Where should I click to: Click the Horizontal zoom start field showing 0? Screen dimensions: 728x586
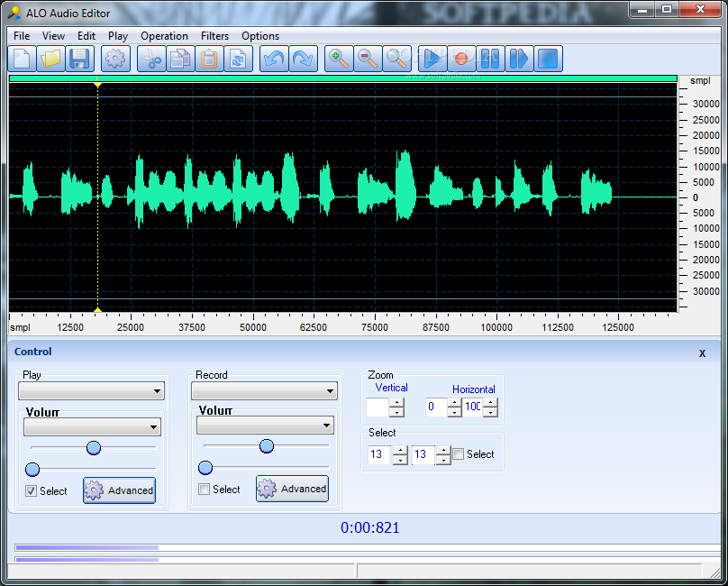436,407
